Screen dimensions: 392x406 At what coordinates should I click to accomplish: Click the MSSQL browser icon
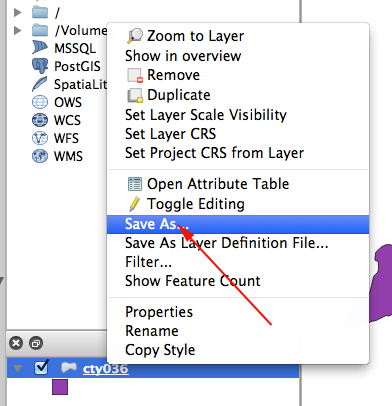pyautogui.click(x=40, y=47)
